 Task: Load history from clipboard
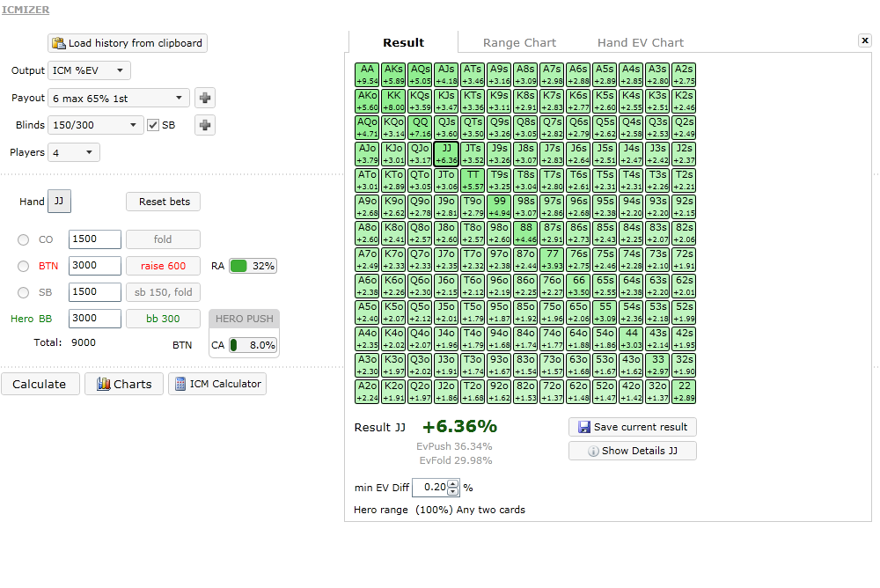coord(128,43)
